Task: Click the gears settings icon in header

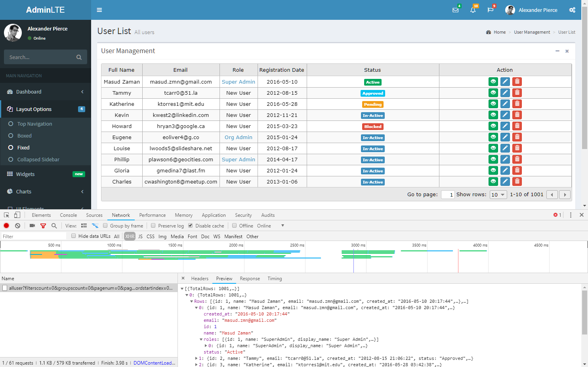Action: [x=572, y=10]
